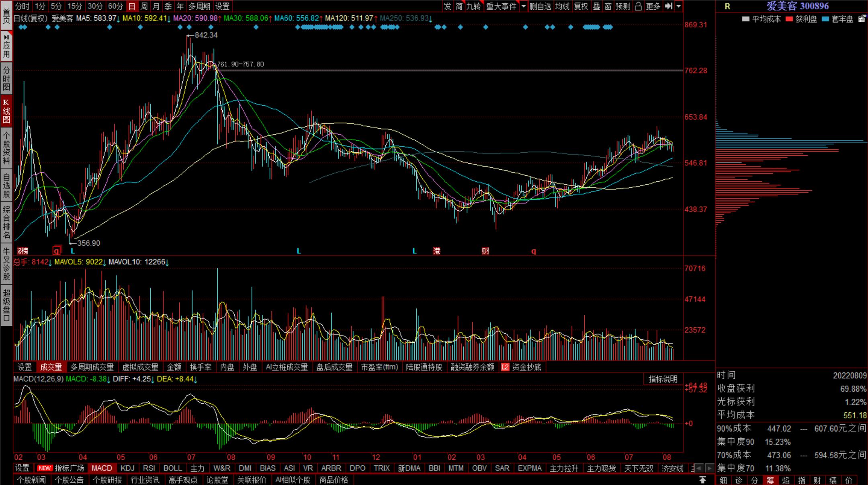
Task: Toggle the 九转 indicator button
Action: click(473, 6)
